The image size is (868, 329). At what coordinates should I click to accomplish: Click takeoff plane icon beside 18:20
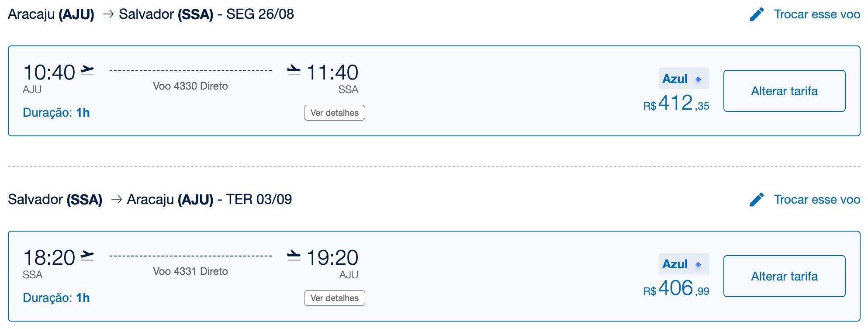point(87,256)
